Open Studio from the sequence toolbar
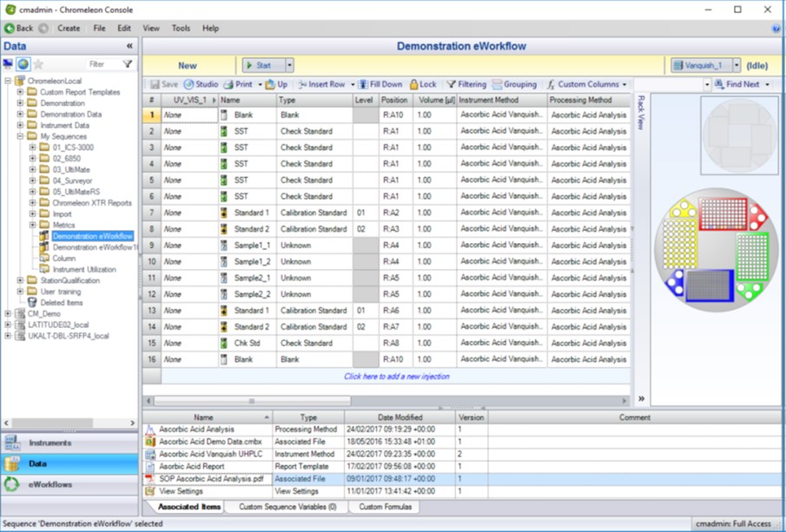This screenshot has width=786, height=532. [x=201, y=84]
